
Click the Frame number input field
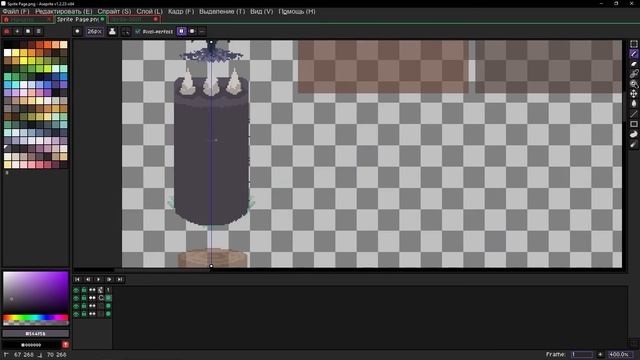tap(582, 354)
